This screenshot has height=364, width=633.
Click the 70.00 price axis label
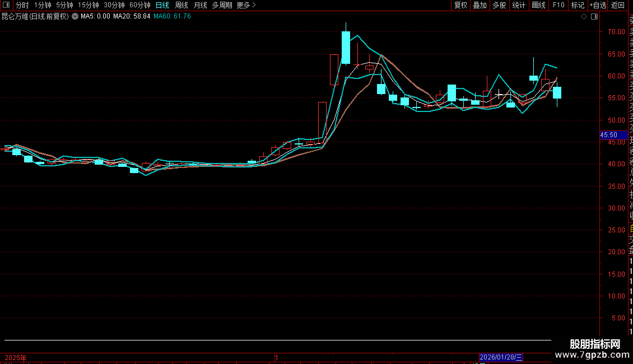pyautogui.click(x=616, y=32)
